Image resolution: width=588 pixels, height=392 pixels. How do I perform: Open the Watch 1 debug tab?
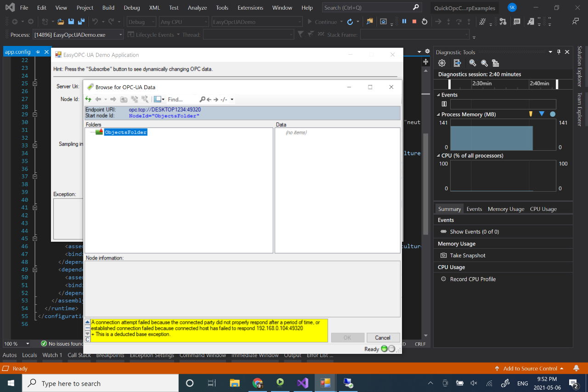(x=52, y=355)
